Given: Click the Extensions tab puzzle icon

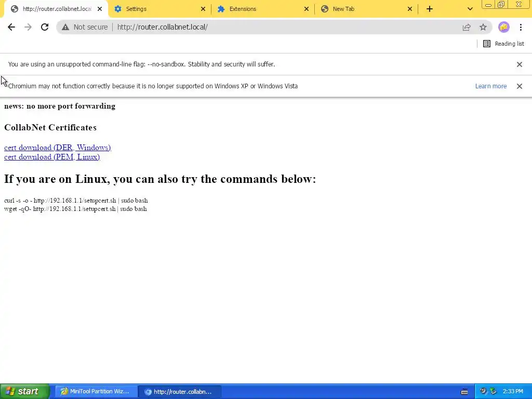Looking at the screenshot, I should 221,9.
